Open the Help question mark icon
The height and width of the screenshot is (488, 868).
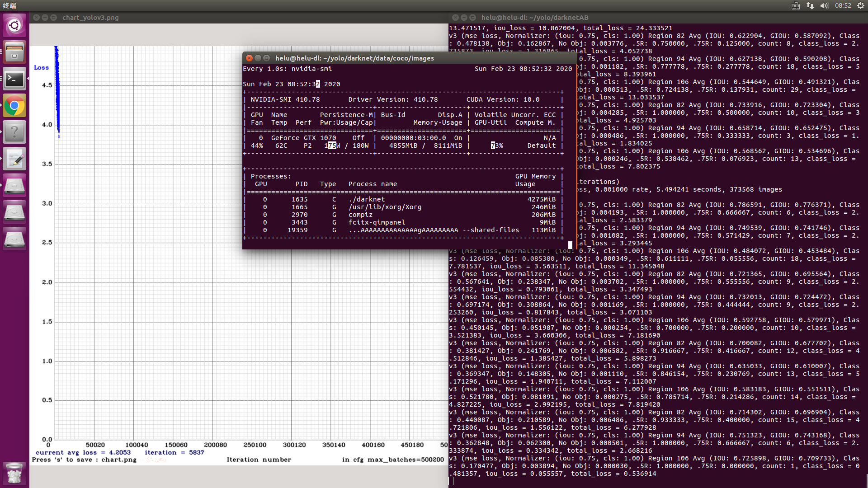pyautogui.click(x=14, y=132)
